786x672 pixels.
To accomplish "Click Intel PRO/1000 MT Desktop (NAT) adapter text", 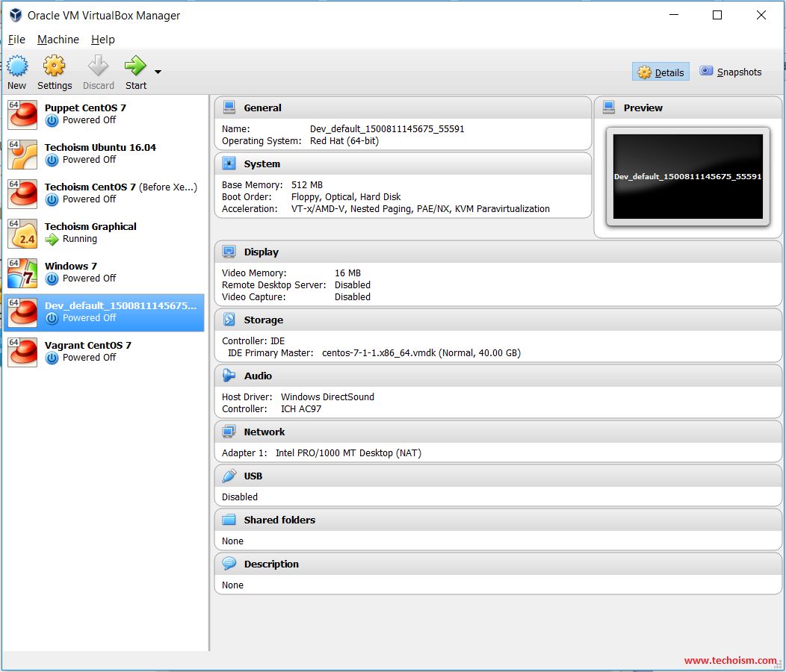I will tap(348, 453).
